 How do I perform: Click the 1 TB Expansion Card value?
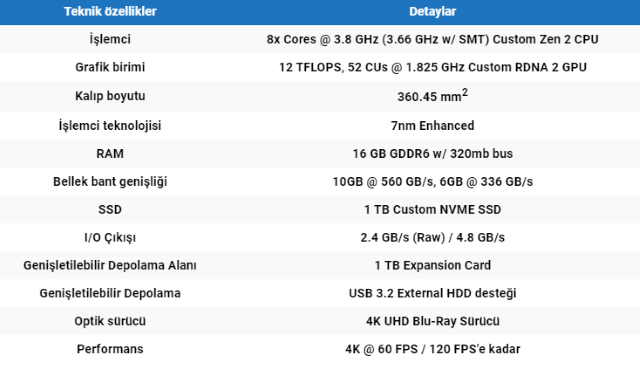[x=432, y=265]
